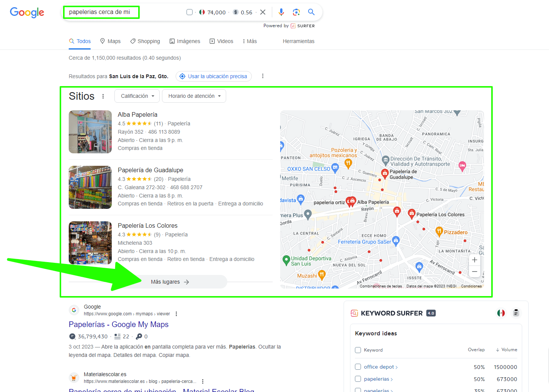Select all keywords via Keyword checkbox

click(358, 350)
